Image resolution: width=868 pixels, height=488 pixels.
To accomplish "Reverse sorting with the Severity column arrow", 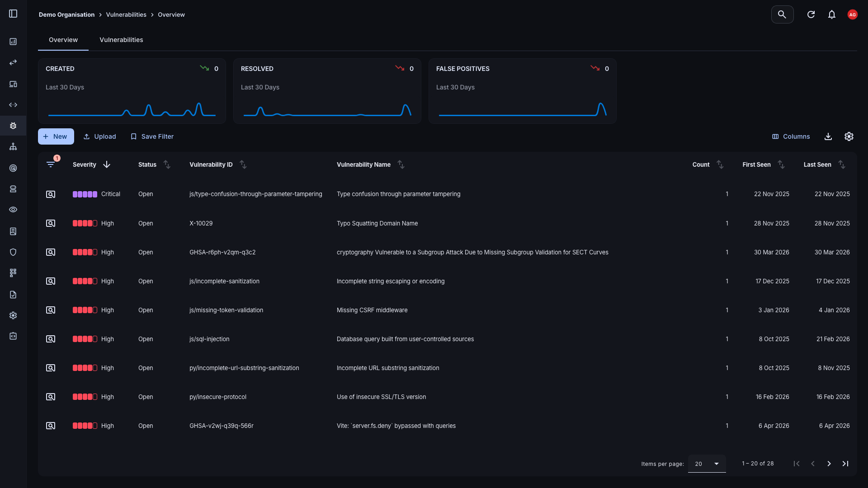I will 106,164.
